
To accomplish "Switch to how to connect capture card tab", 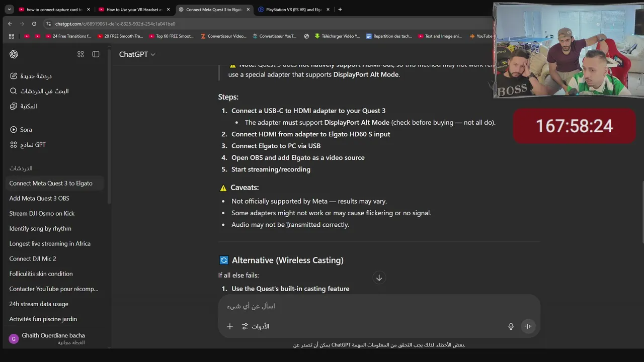I will (x=54, y=9).
